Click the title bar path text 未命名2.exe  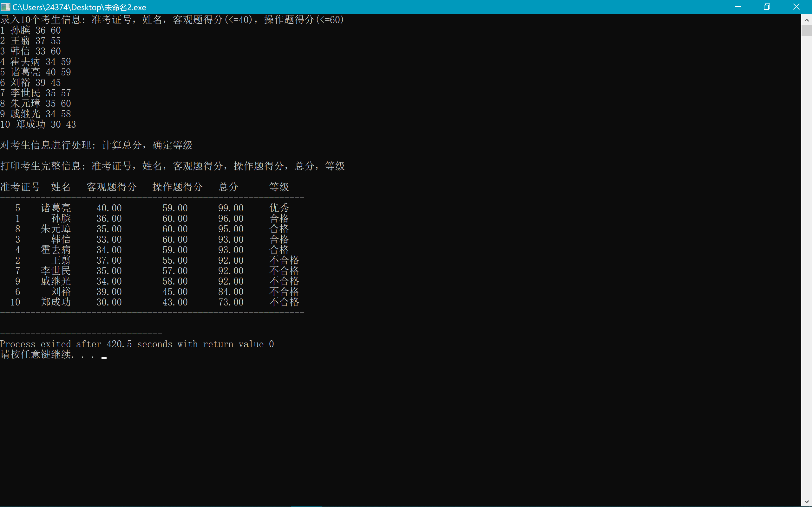[x=124, y=7]
